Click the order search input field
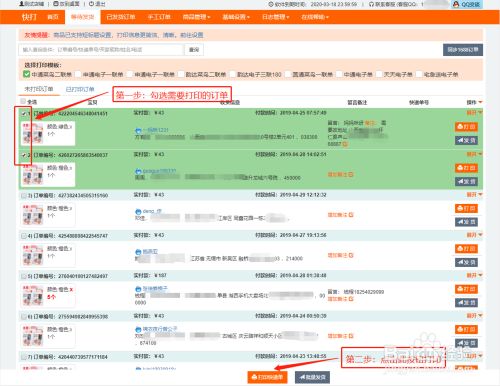 tap(101, 50)
